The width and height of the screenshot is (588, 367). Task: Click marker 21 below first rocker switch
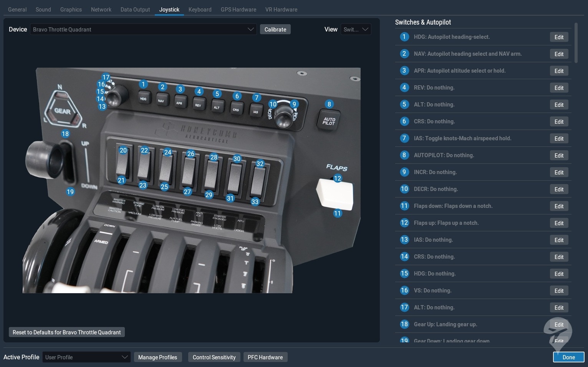point(121,180)
